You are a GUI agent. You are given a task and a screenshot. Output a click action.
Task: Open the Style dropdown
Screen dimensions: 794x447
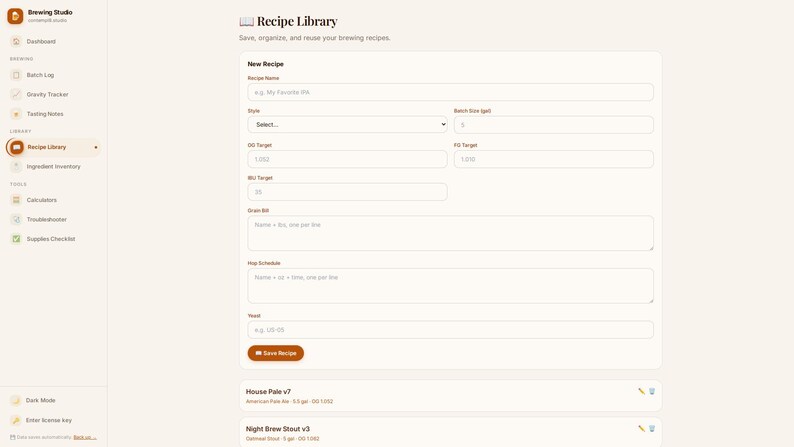[x=347, y=125]
